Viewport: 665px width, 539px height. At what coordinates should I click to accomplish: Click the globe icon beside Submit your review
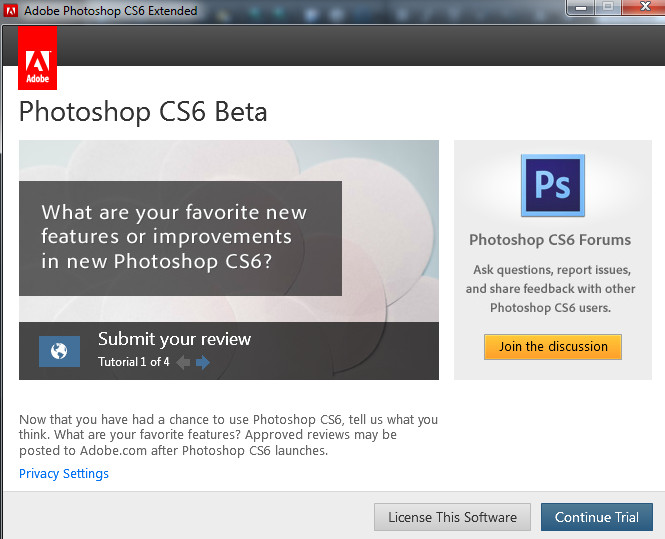click(x=59, y=351)
